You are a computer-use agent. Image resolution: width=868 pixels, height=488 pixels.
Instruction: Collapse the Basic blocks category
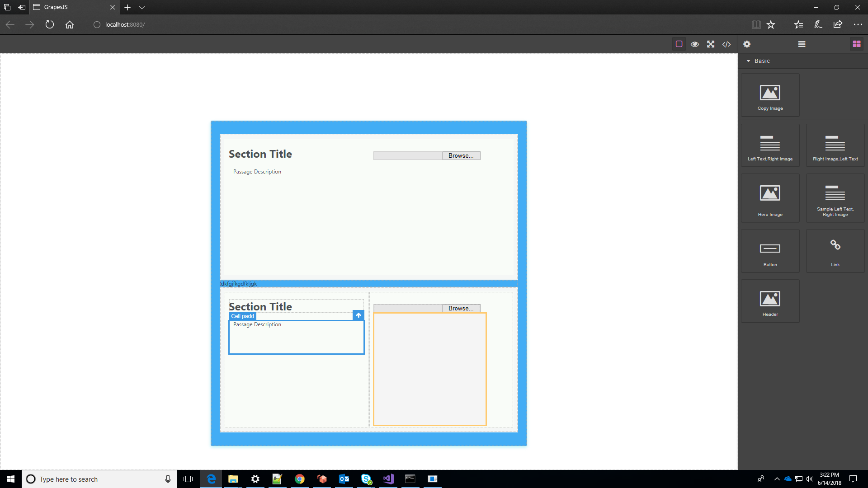tap(749, 61)
